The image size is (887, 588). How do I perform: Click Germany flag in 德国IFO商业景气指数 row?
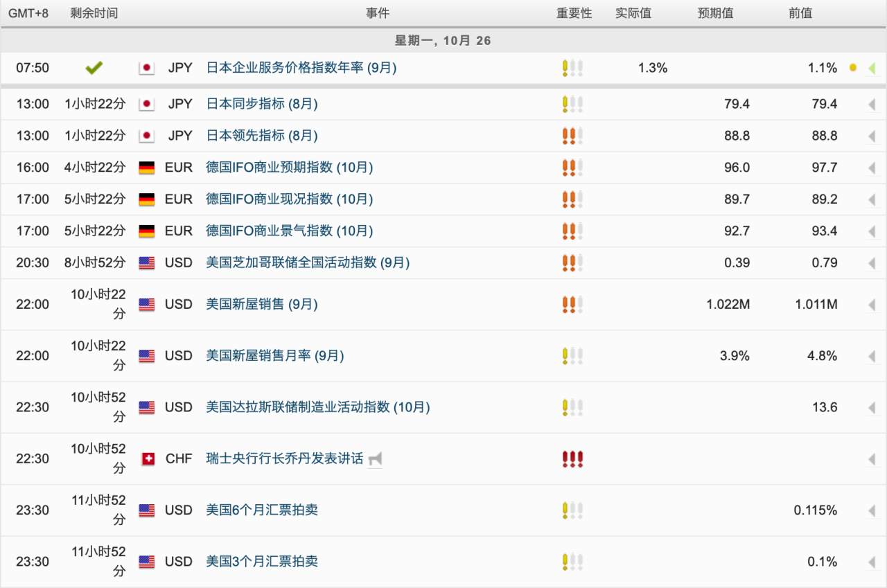pos(146,231)
